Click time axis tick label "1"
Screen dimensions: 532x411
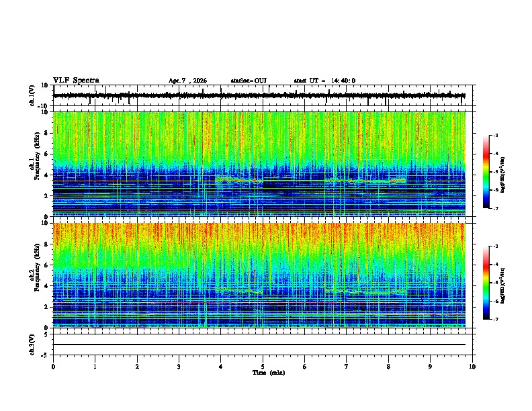(95, 367)
